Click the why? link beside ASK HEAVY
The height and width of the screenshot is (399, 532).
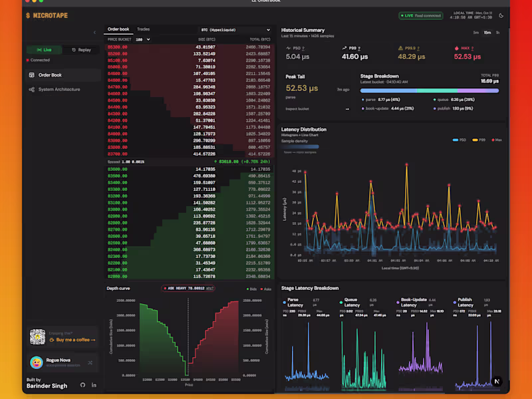(209, 289)
